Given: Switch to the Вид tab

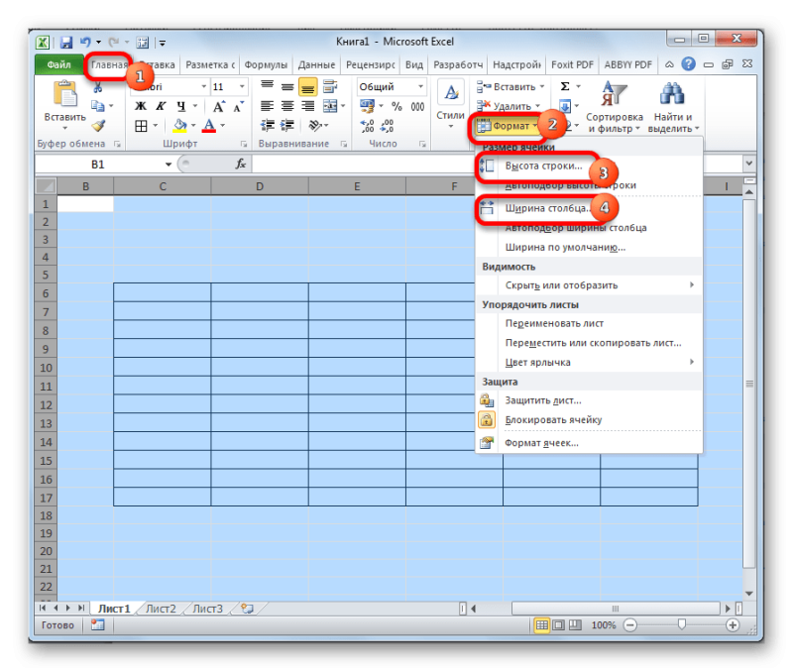Looking at the screenshot, I should pos(413,64).
